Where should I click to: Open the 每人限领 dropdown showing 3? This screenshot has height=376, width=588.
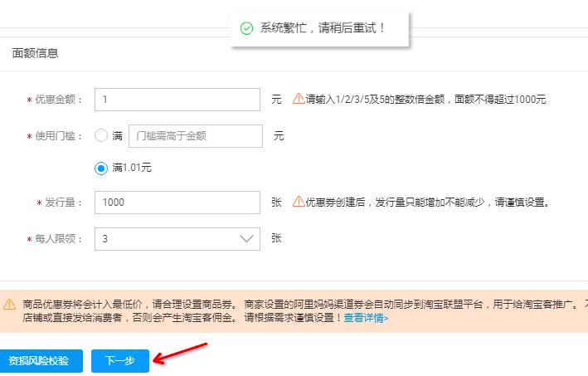tap(177, 239)
